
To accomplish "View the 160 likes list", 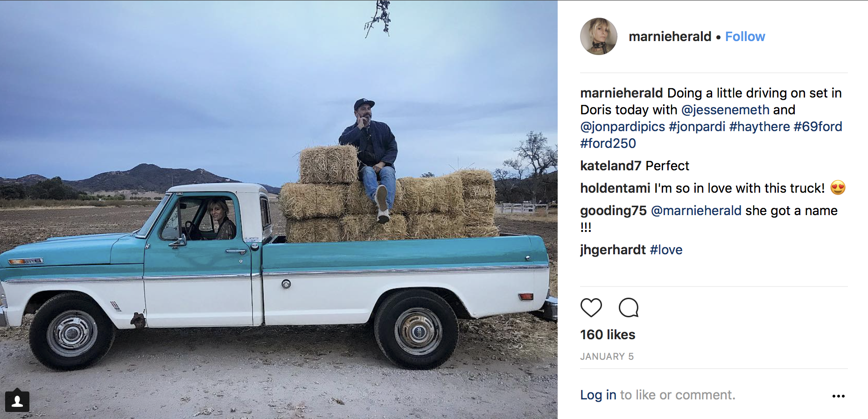I will [608, 335].
